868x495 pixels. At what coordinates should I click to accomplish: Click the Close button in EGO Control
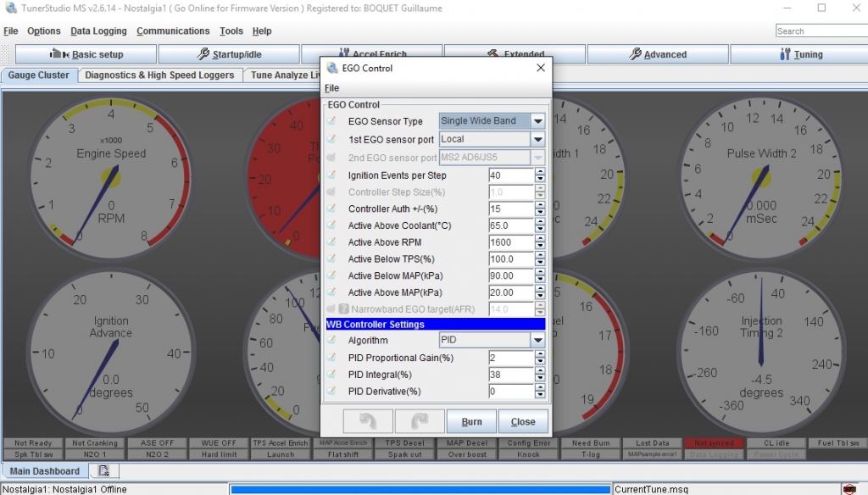pyautogui.click(x=523, y=421)
